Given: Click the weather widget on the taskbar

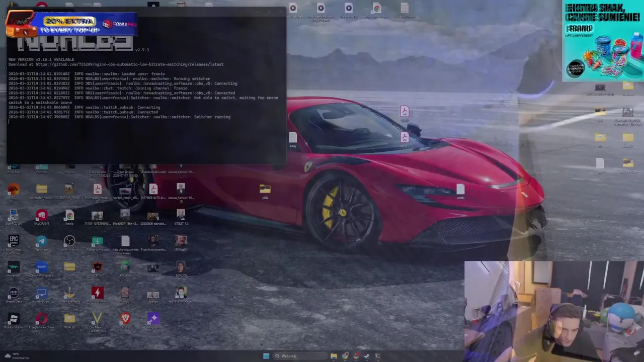Looking at the screenshot, I should click(x=16, y=356).
